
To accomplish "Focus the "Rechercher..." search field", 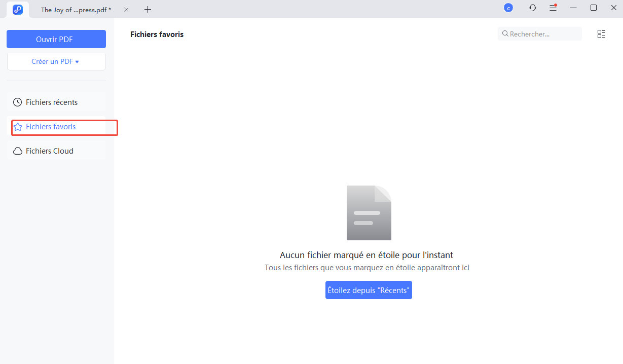I will point(543,34).
